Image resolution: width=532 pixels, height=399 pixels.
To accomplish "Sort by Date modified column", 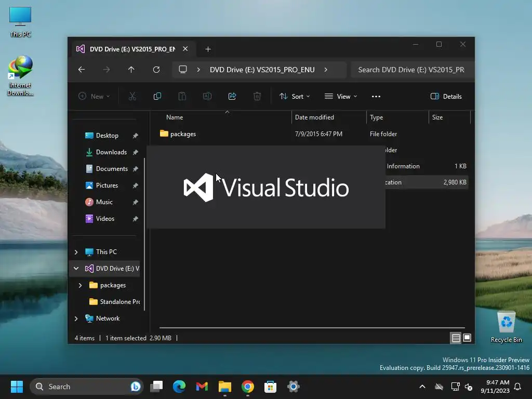I will point(314,117).
